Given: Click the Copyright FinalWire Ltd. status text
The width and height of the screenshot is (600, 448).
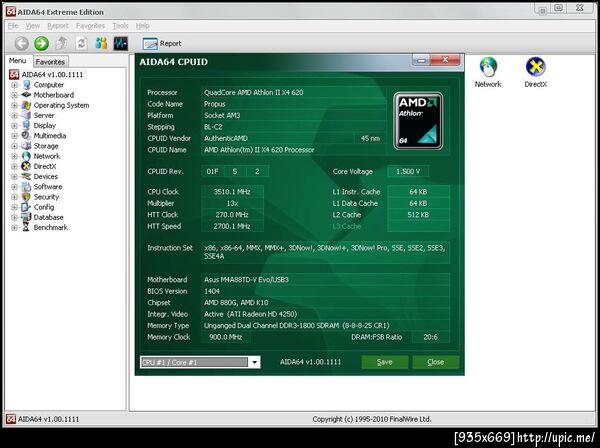Looking at the screenshot, I should [x=372, y=419].
